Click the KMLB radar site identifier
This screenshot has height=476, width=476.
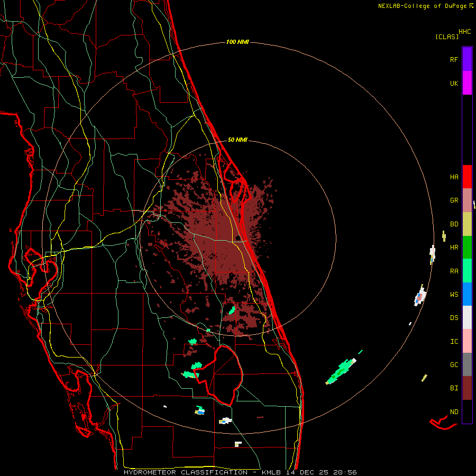click(272, 472)
